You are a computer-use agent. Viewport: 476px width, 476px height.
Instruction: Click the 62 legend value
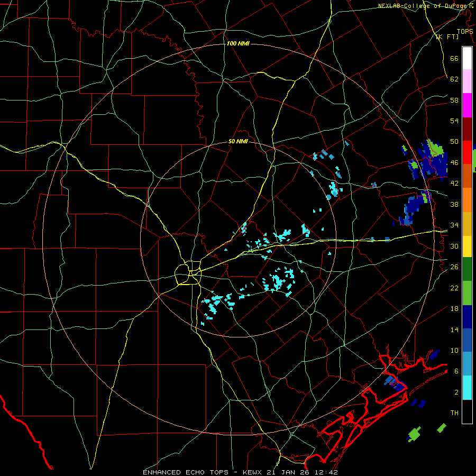(454, 79)
